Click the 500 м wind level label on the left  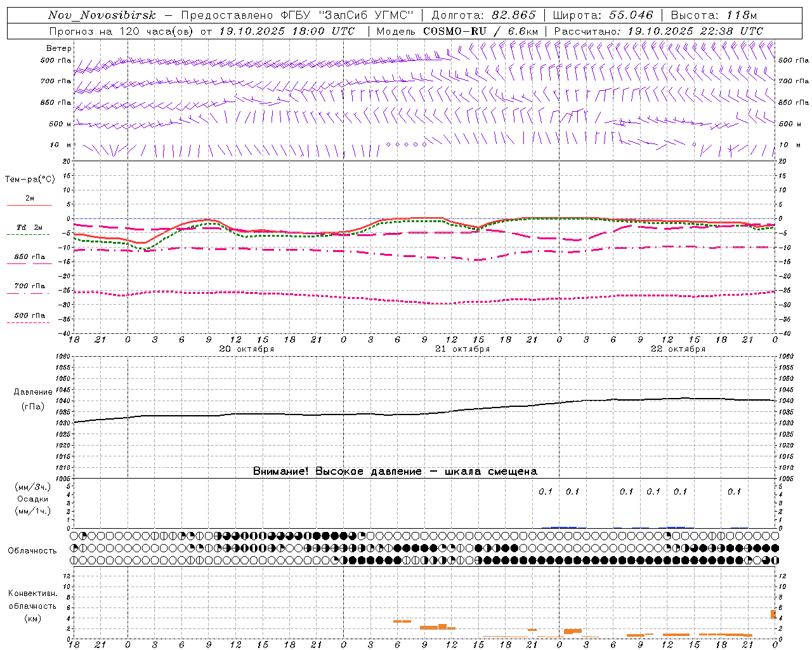coord(60,124)
